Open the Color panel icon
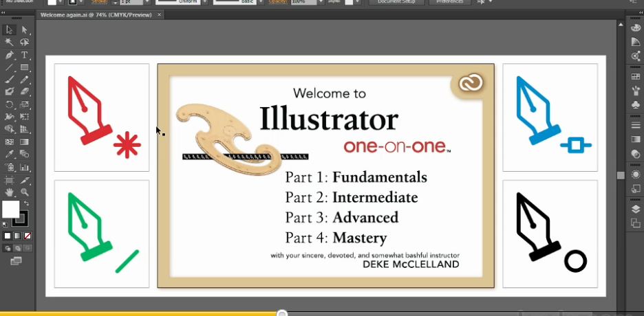Viewport: 644px width, 316px height. tap(635, 28)
